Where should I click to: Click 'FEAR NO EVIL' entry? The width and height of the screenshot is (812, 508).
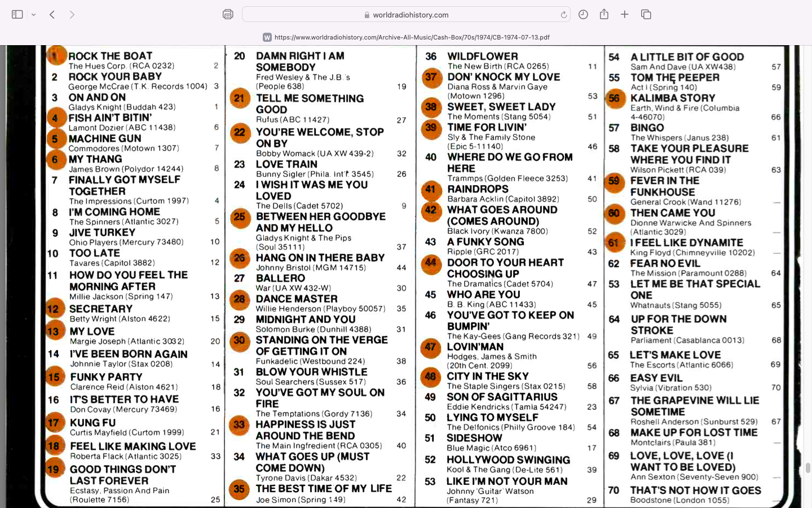click(665, 263)
